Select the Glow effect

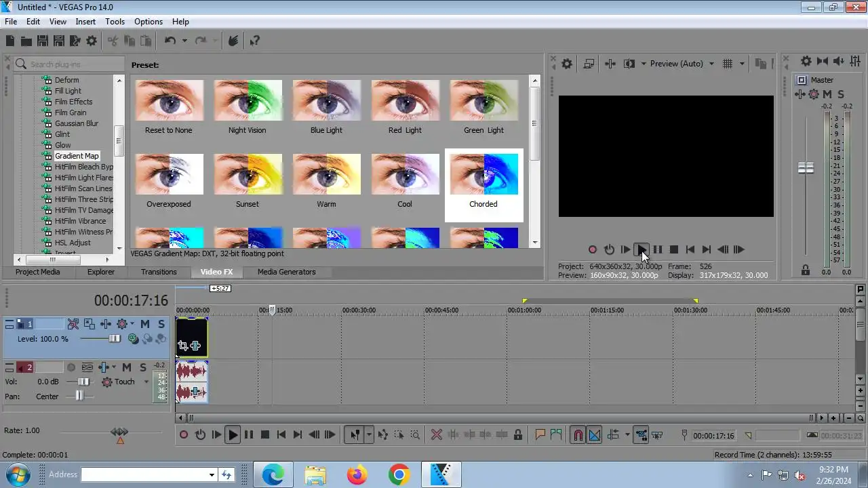pos(62,145)
